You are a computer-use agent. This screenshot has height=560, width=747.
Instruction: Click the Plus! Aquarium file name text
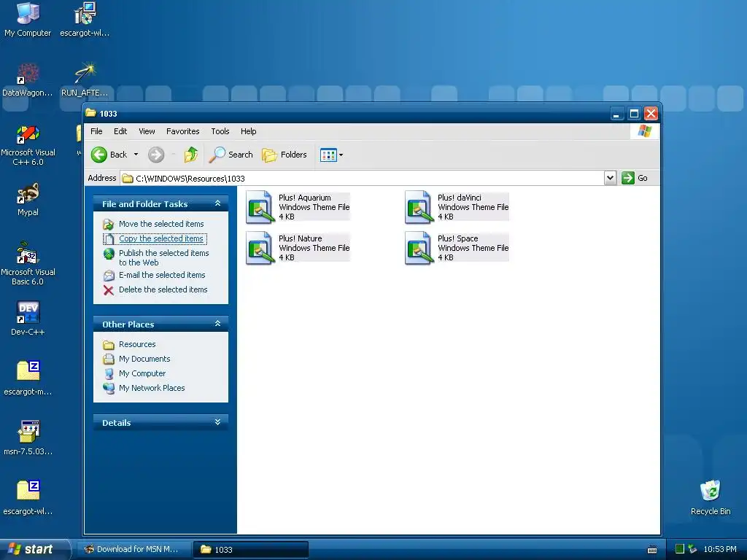pos(304,198)
